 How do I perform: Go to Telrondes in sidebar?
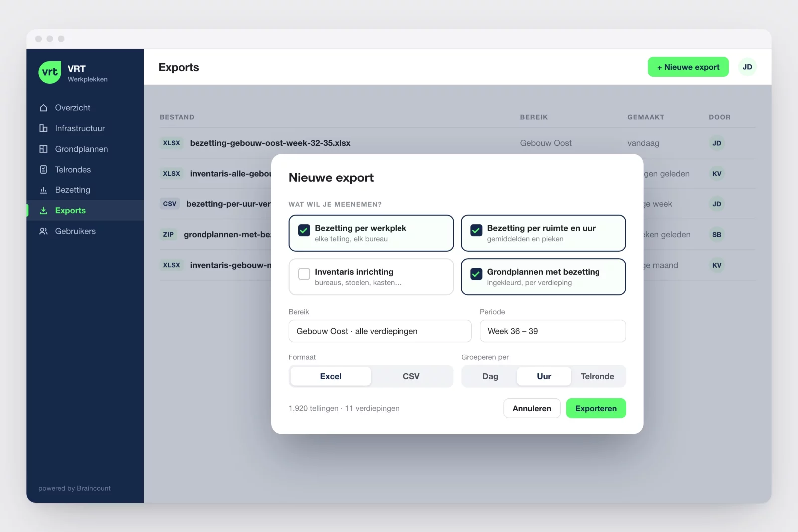[85, 170]
